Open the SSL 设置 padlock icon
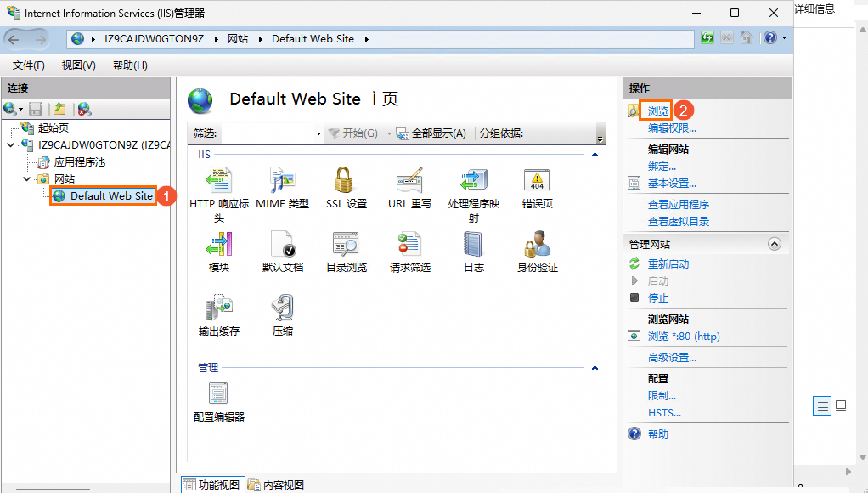868x493 pixels. (x=343, y=180)
